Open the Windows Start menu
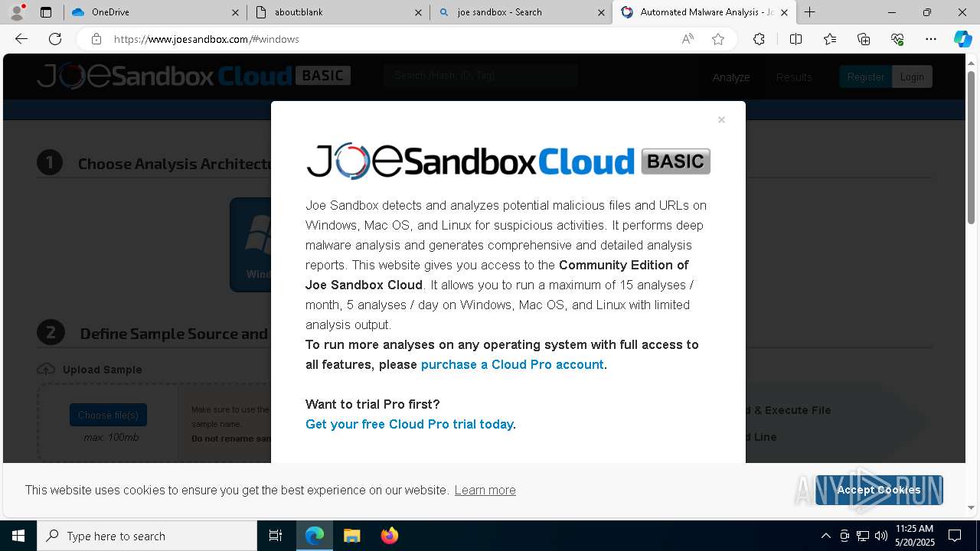The image size is (980, 551). [x=18, y=536]
